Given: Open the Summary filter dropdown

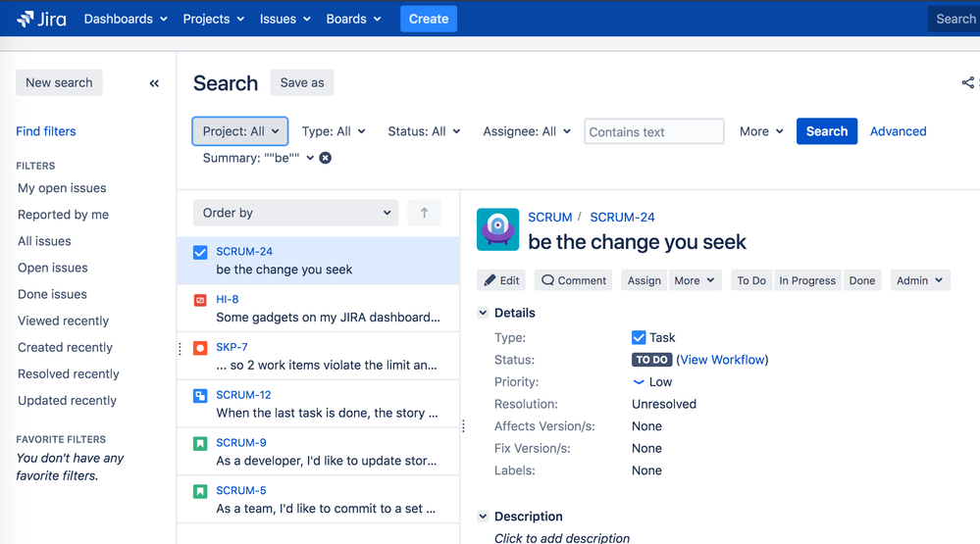Looking at the screenshot, I should pos(257,158).
